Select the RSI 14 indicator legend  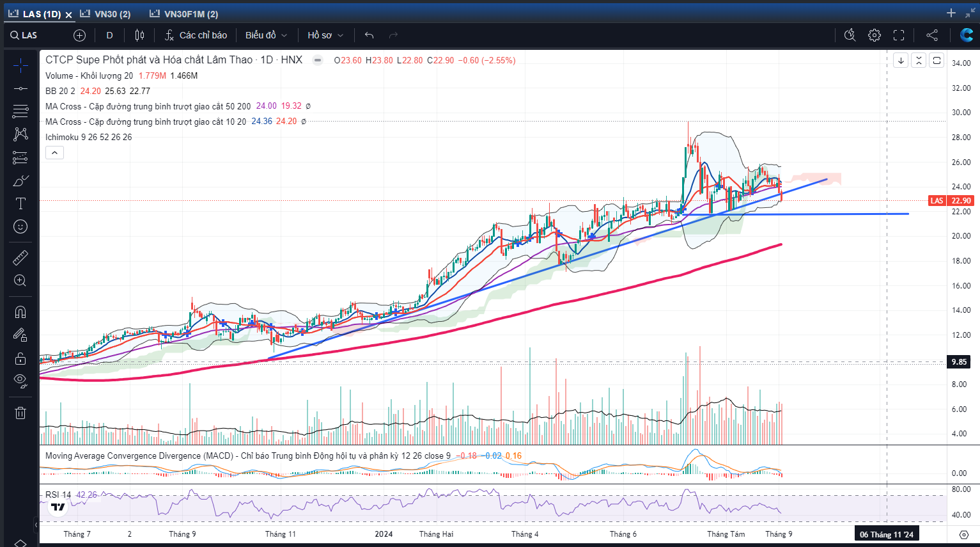click(x=58, y=495)
